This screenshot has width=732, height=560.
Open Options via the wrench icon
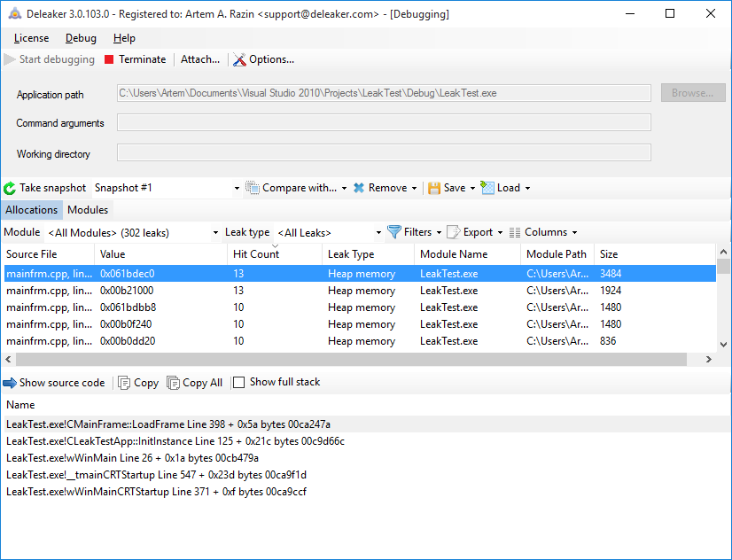point(238,59)
